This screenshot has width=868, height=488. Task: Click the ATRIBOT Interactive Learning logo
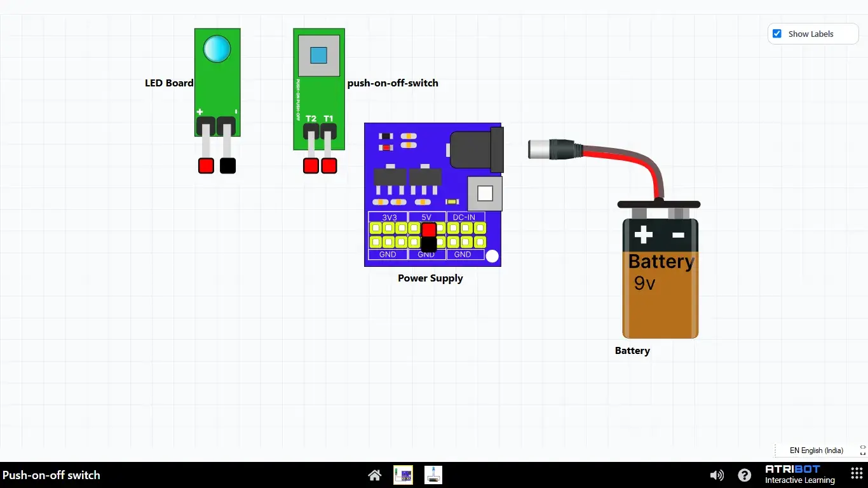(x=799, y=475)
